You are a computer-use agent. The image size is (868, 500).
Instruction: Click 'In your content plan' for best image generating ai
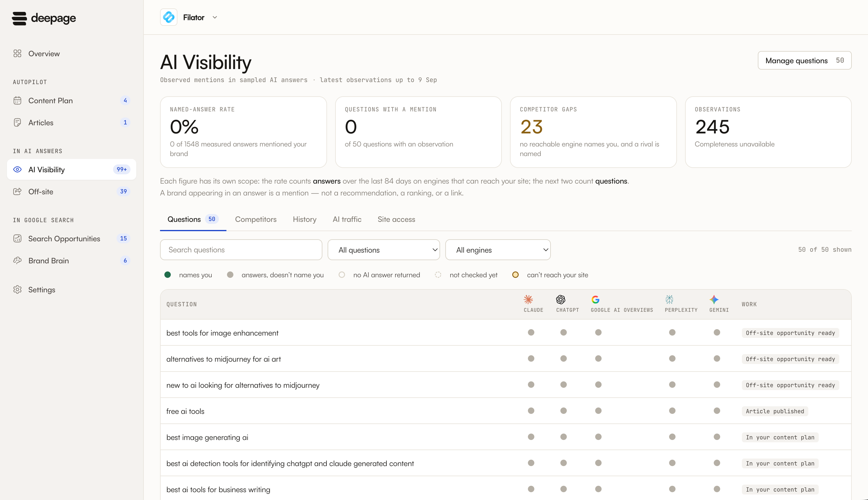[x=780, y=437]
